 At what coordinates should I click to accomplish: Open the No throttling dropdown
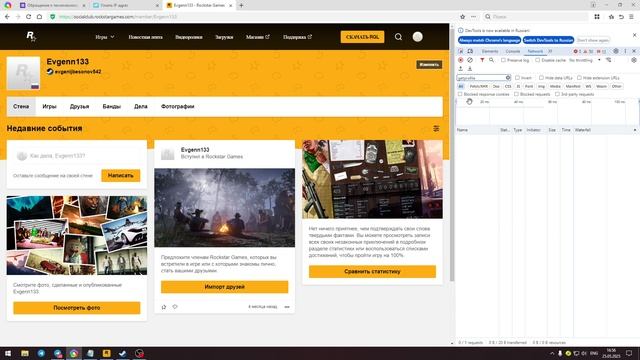(x=584, y=60)
